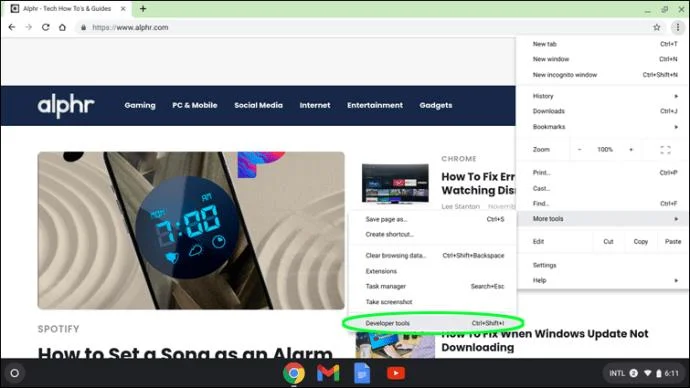Image resolution: width=690 pixels, height=388 pixels.
Task: Go back using the browser back arrow
Action: (12, 27)
